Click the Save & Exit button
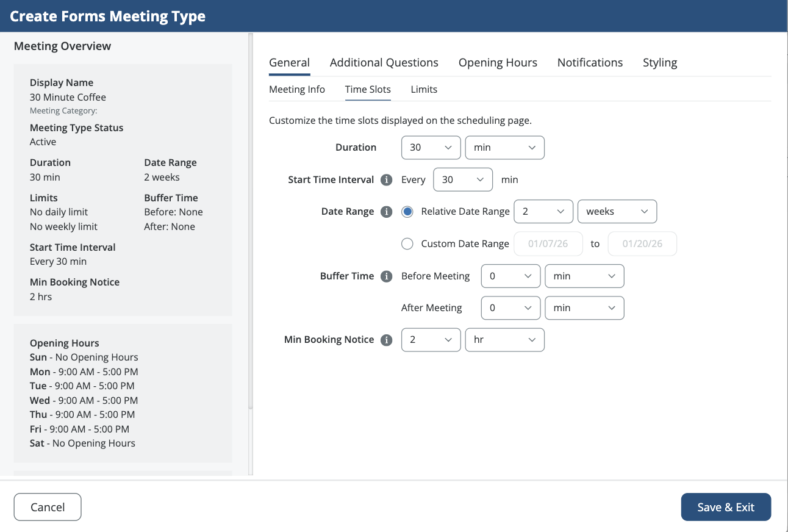 [x=726, y=507]
